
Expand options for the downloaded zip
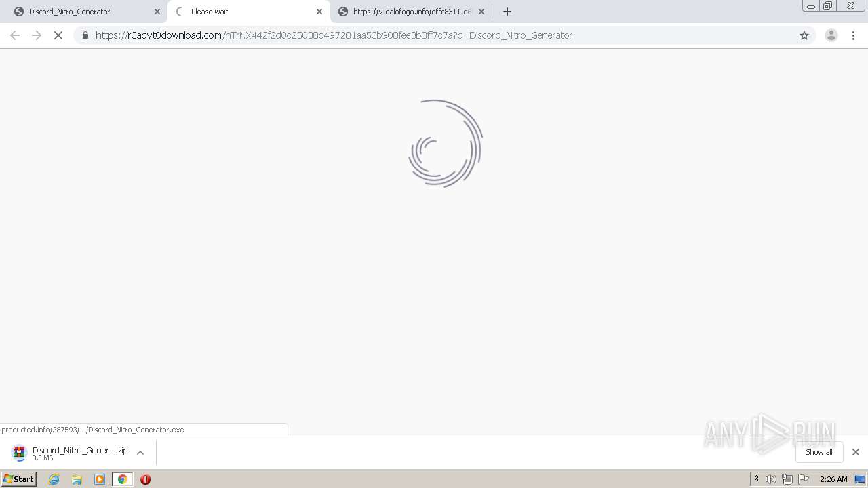coord(140,453)
